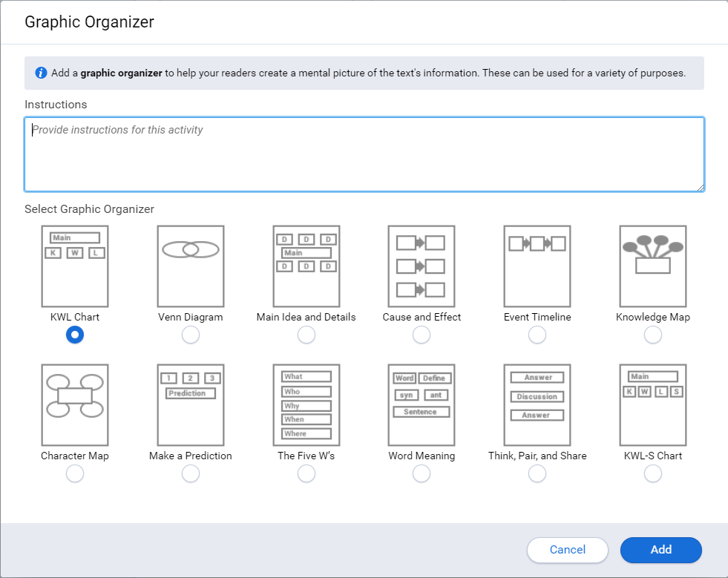Click the KWL Chart thumbnail
The height and width of the screenshot is (578, 728).
tap(75, 266)
